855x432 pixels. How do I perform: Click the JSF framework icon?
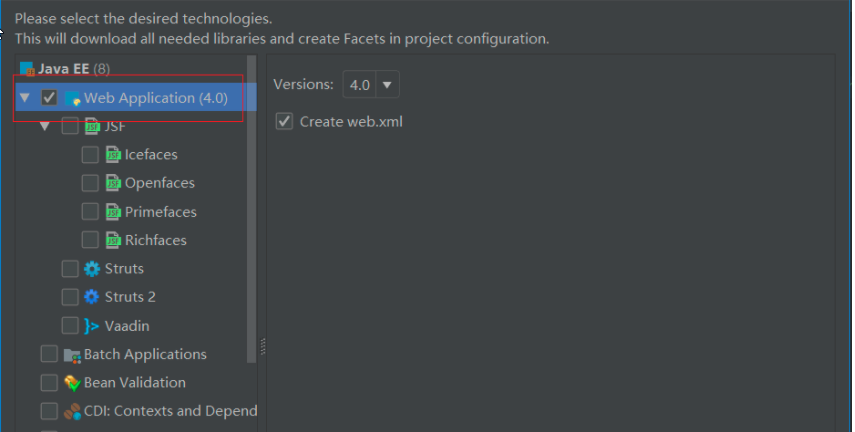click(93, 126)
